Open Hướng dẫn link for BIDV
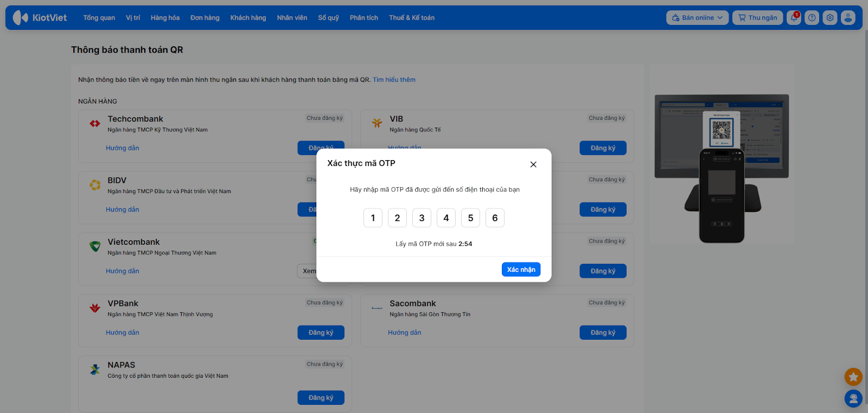Screen dimensions: 868x413 pyautogui.click(x=123, y=209)
